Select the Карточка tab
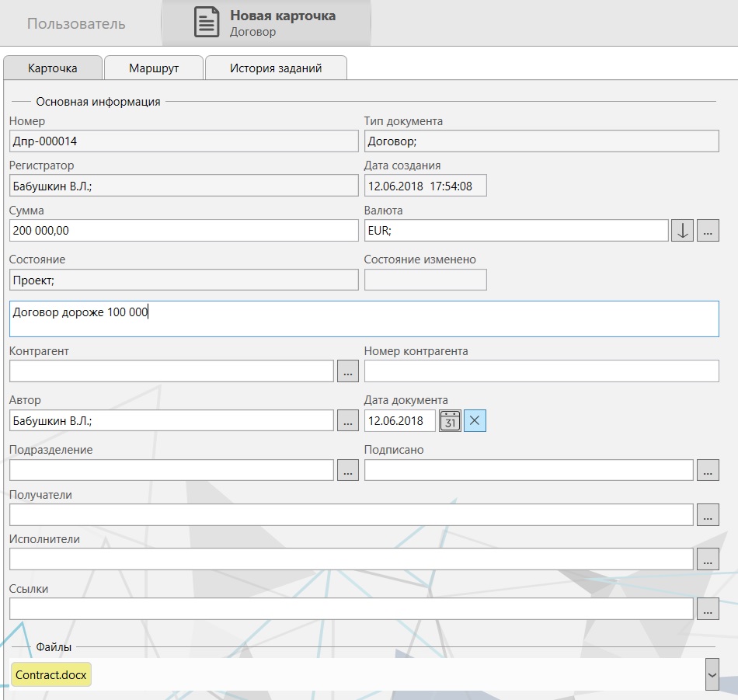Image resolution: width=738 pixels, height=700 pixels. click(x=53, y=68)
